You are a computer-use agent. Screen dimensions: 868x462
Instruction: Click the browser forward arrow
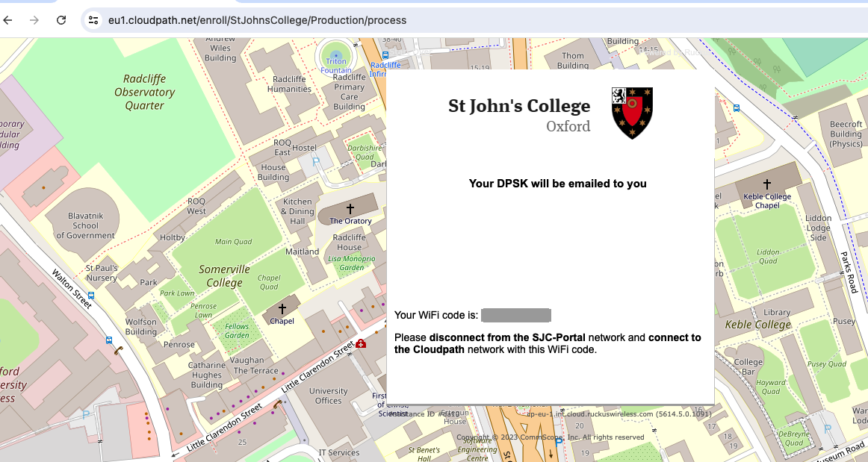click(x=34, y=20)
